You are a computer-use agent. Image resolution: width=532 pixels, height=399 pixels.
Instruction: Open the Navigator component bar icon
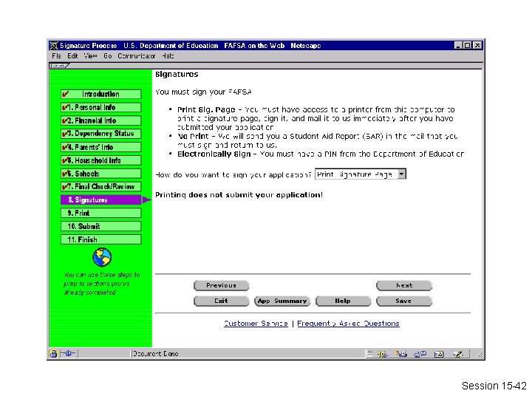point(383,354)
